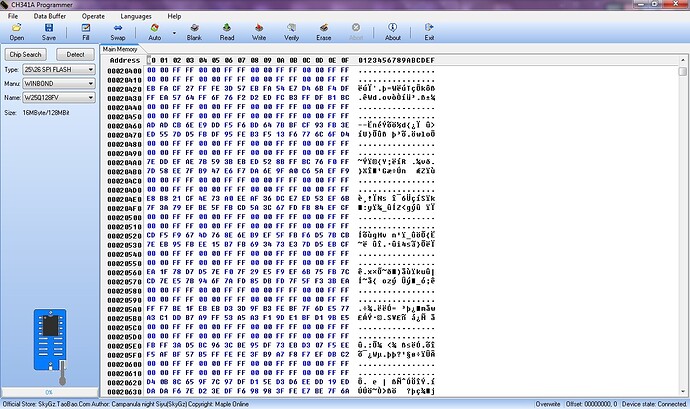
Task: Run the Auto programming icon
Action: pos(154,30)
